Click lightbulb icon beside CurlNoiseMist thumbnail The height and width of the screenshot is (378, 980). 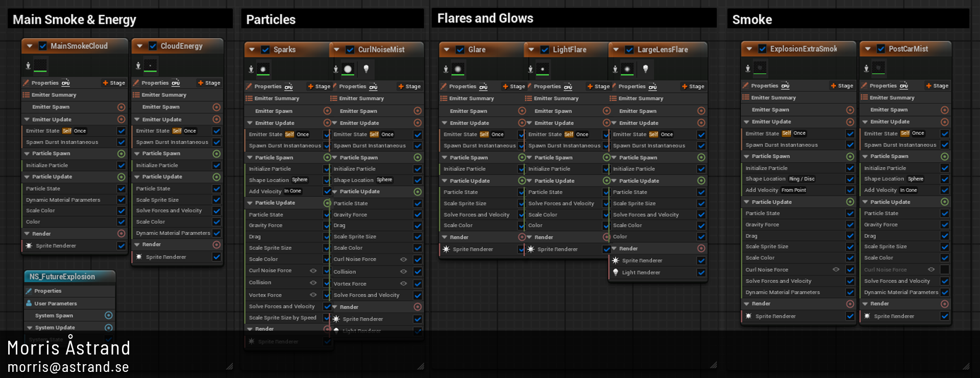point(366,68)
